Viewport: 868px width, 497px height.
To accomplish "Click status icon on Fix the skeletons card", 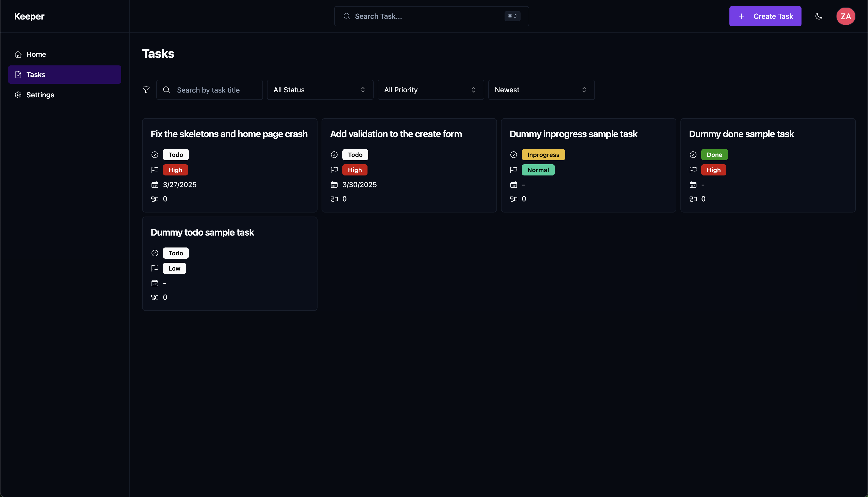I will coord(155,155).
